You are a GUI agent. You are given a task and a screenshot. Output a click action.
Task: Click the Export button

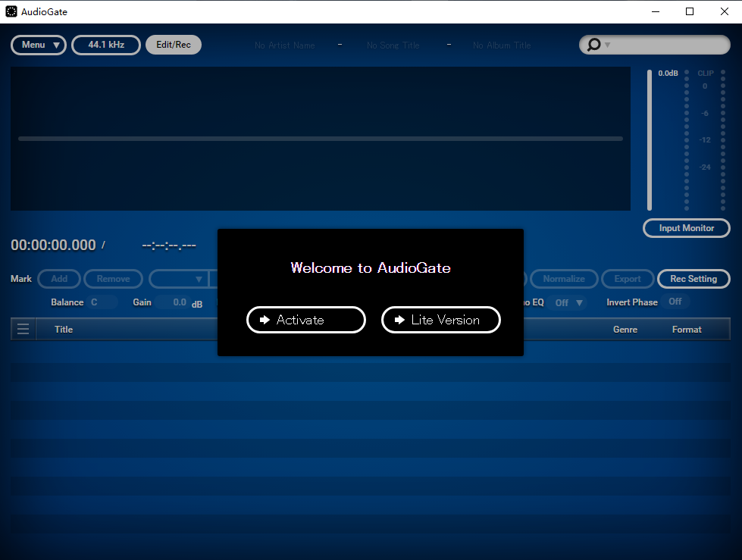[x=628, y=279]
